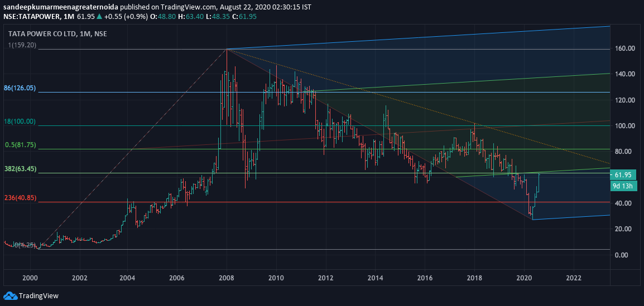Click the 2000 year label on time axis
The image size is (644, 306).
point(30,278)
